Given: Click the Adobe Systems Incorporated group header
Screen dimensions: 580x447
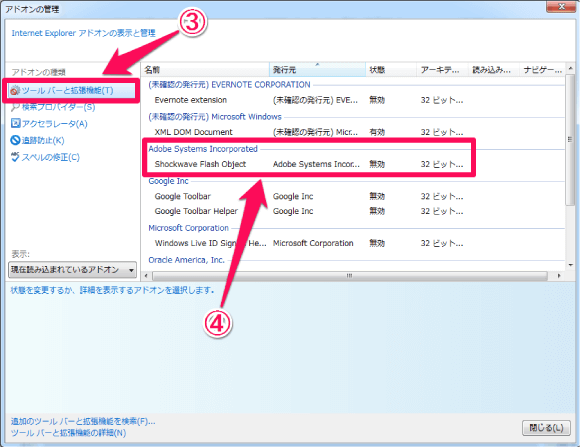Looking at the screenshot, I should tap(203, 149).
